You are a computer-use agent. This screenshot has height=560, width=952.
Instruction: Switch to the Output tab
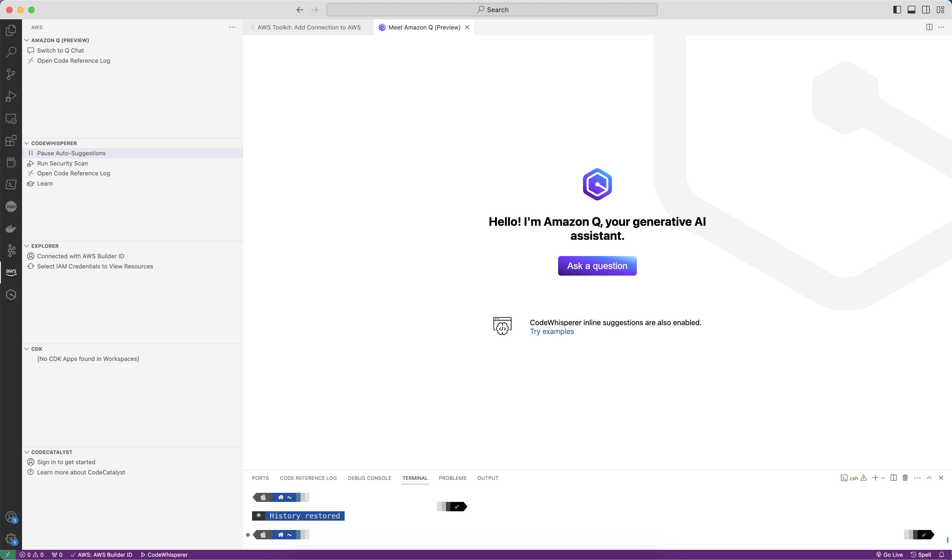pyautogui.click(x=488, y=478)
